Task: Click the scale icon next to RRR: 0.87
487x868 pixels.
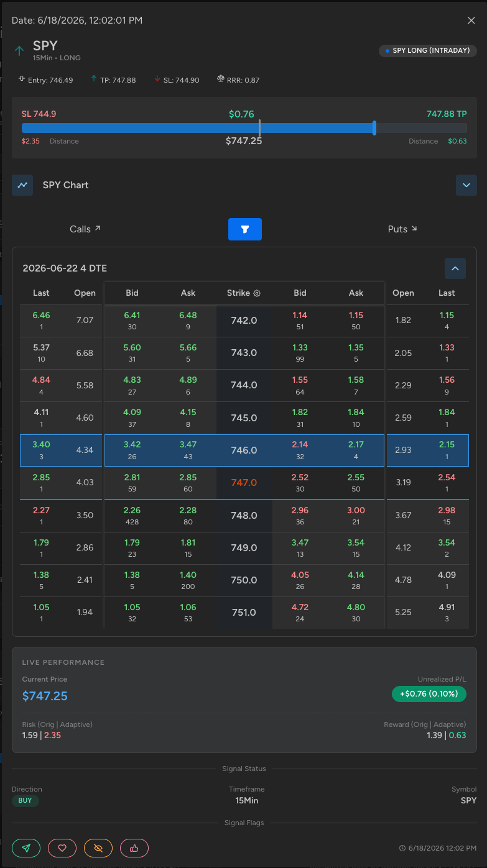Action: tap(220, 80)
